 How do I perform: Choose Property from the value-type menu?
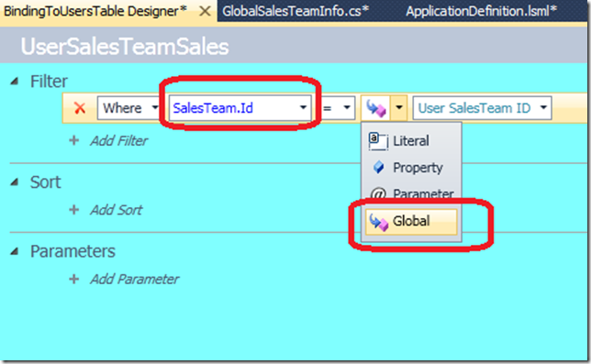click(411, 168)
